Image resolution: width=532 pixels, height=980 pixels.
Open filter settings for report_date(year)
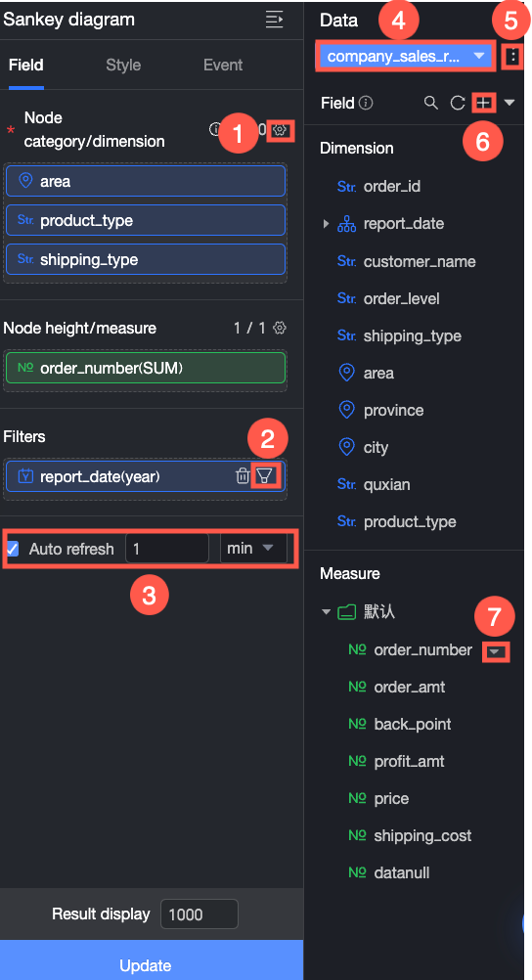[265, 476]
